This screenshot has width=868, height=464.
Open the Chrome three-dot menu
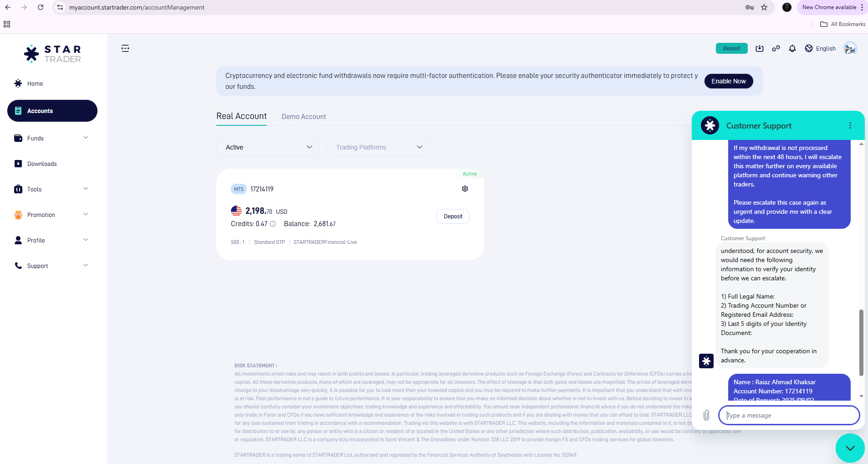coord(862,7)
